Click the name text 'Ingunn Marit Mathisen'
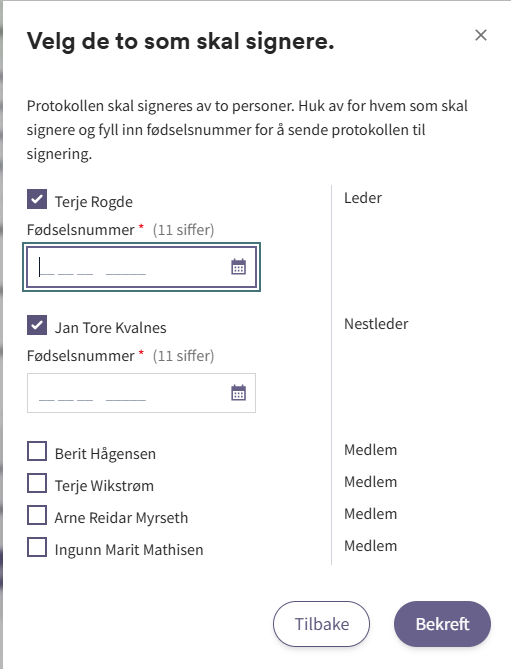Image resolution: width=511 pixels, height=669 pixels. pos(129,550)
